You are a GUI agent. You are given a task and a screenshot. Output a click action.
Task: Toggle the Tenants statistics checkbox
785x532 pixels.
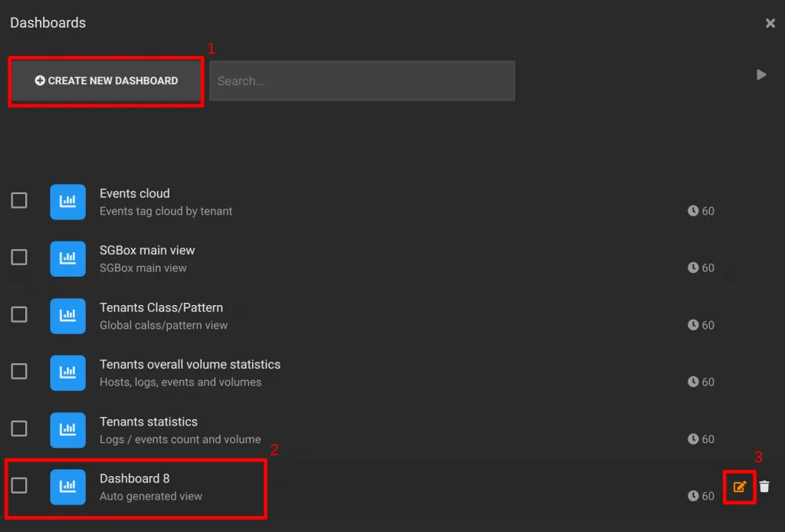(x=19, y=429)
